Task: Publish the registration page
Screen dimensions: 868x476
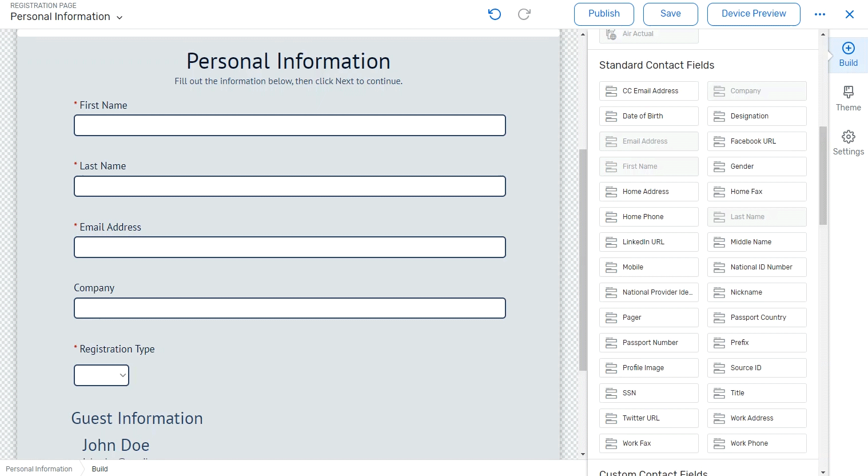Action: click(x=603, y=14)
